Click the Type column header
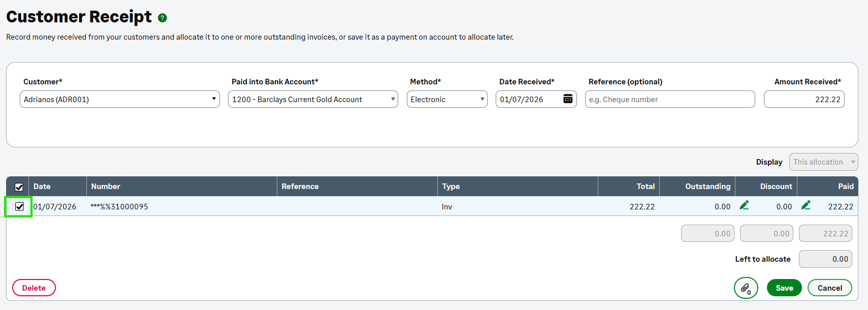 [518, 187]
